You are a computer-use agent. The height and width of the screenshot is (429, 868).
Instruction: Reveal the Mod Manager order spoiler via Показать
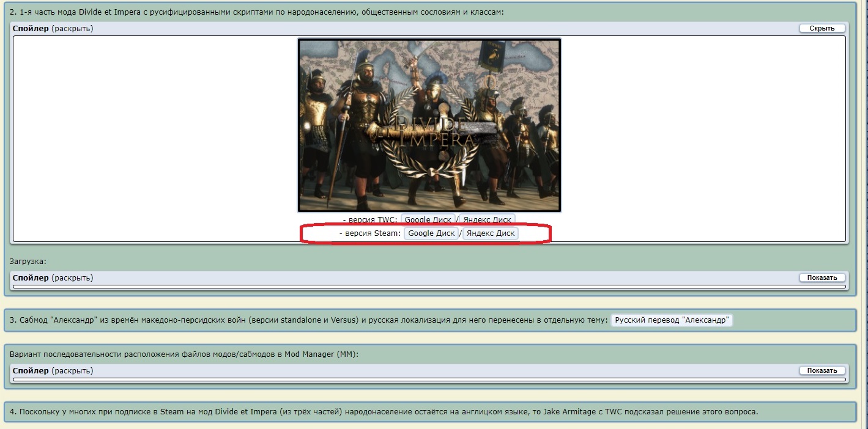[x=822, y=371]
